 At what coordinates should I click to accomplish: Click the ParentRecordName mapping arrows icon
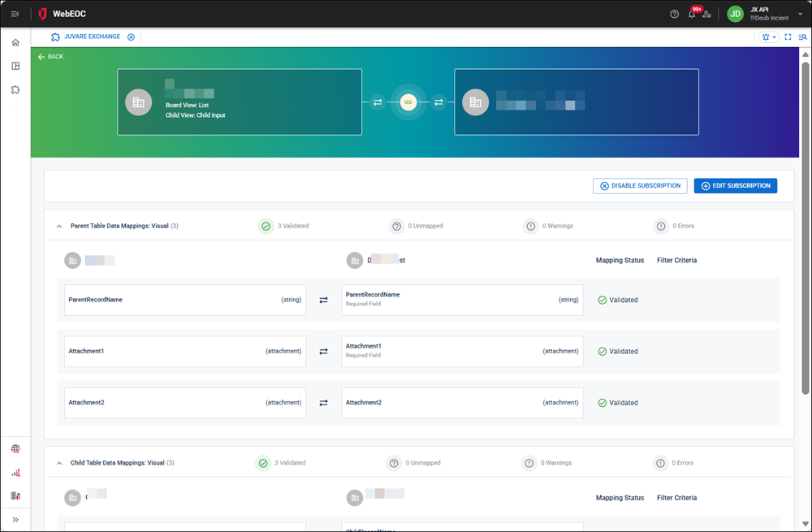click(x=323, y=300)
